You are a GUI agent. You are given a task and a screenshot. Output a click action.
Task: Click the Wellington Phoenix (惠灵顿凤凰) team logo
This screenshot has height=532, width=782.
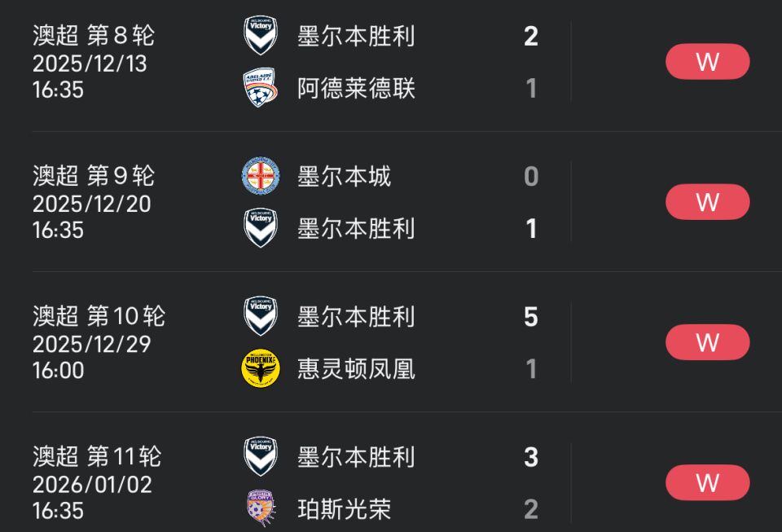pyautogui.click(x=261, y=368)
